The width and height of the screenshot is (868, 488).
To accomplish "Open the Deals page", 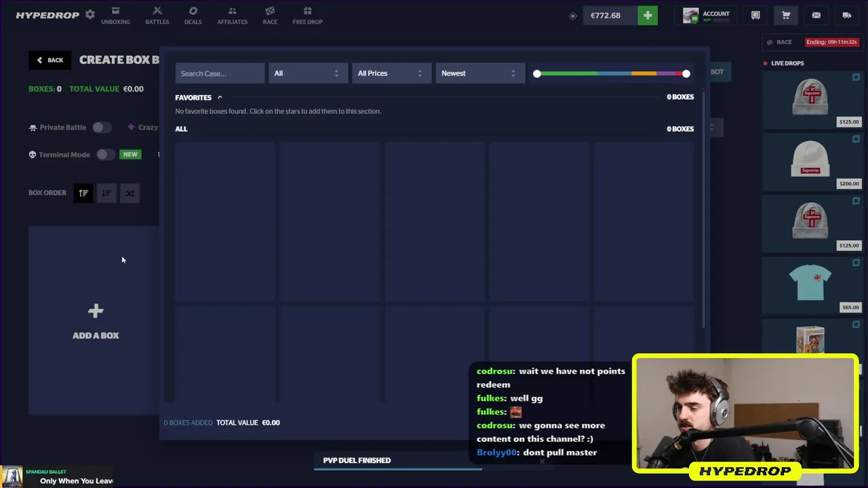I will (x=193, y=15).
